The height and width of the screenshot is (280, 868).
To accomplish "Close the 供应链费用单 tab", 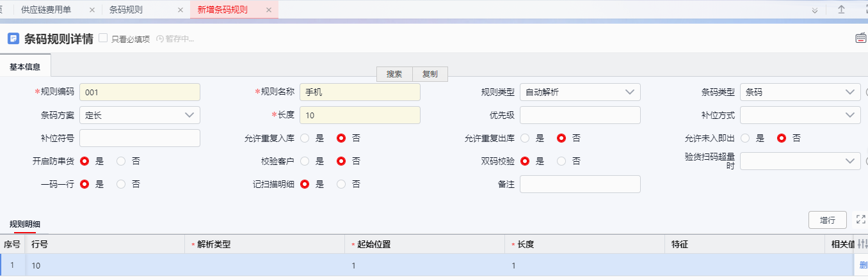I will [x=93, y=10].
